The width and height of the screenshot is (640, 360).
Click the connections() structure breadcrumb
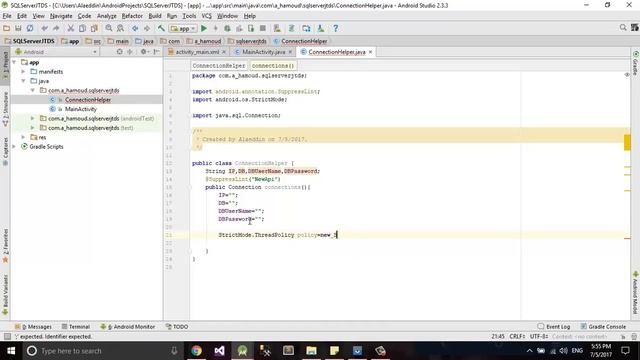[x=273, y=66]
